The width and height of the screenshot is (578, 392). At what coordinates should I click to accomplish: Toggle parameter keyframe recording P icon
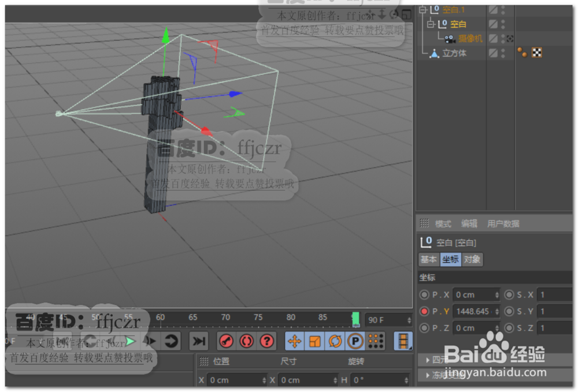355,341
